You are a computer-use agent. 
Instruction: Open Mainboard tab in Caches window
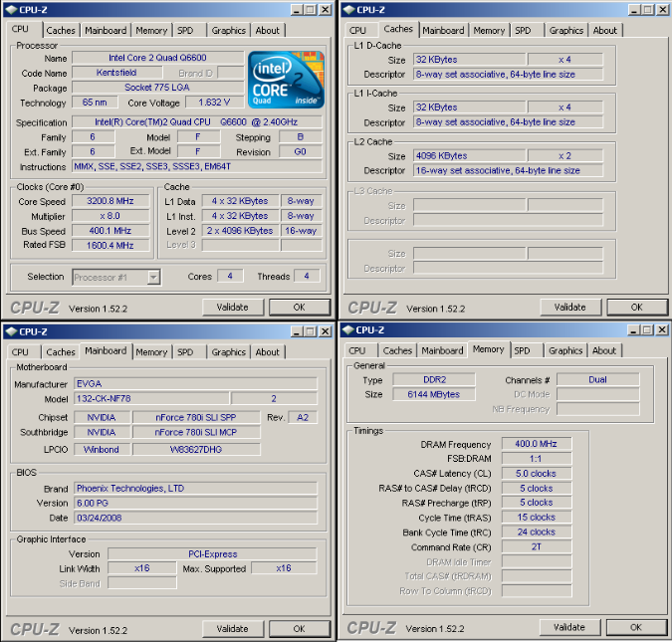[x=443, y=31]
